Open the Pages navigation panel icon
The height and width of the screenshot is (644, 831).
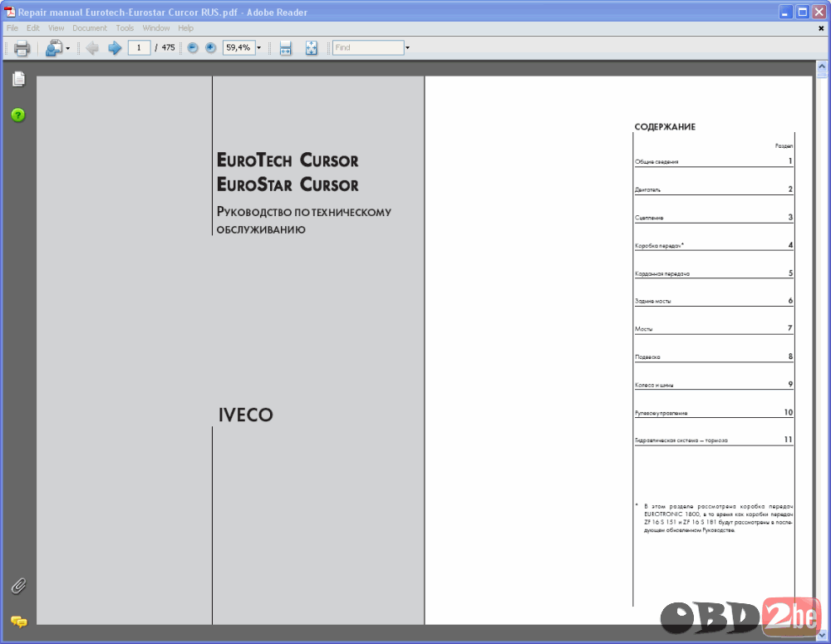pos(18,79)
